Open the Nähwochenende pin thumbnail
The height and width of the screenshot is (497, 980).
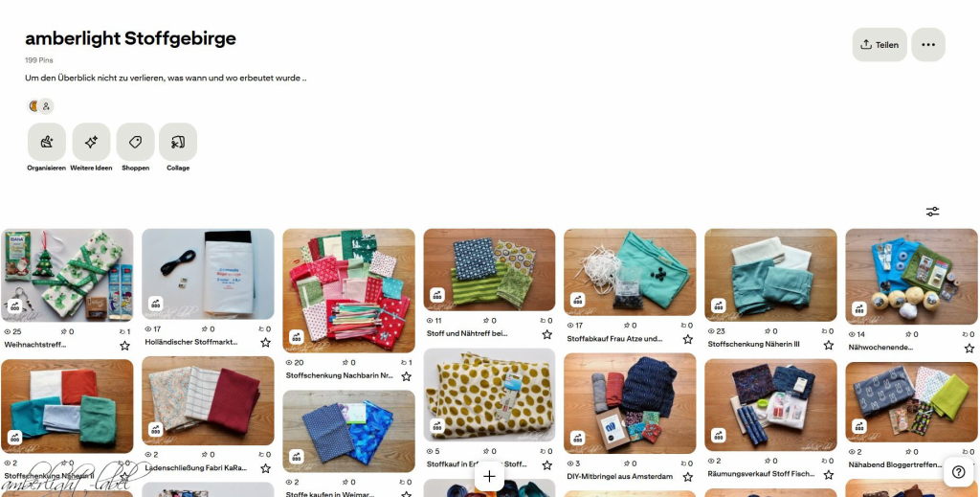(x=912, y=277)
